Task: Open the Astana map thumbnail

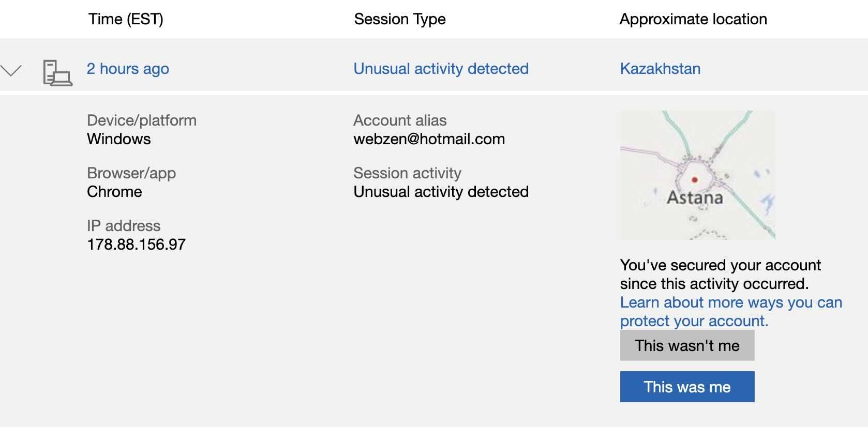Action: (697, 175)
